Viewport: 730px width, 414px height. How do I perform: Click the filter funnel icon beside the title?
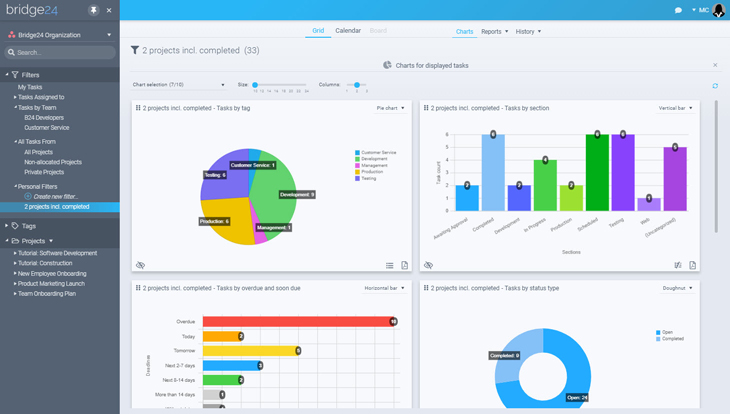click(135, 50)
